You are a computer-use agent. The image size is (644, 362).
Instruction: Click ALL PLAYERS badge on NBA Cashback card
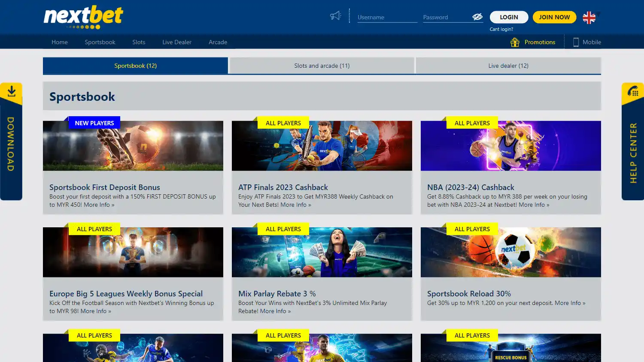point(472,123)
